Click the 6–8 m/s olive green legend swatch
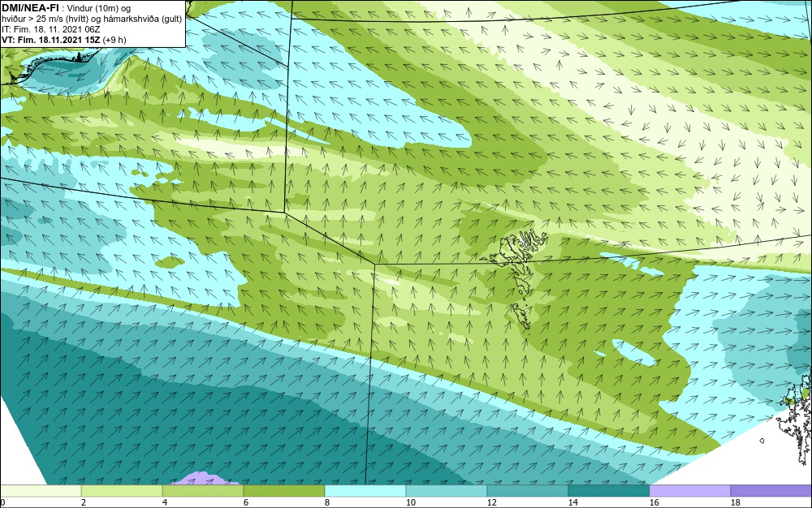The height and width of the screenshot is (508, 812). tap(283, 490)
